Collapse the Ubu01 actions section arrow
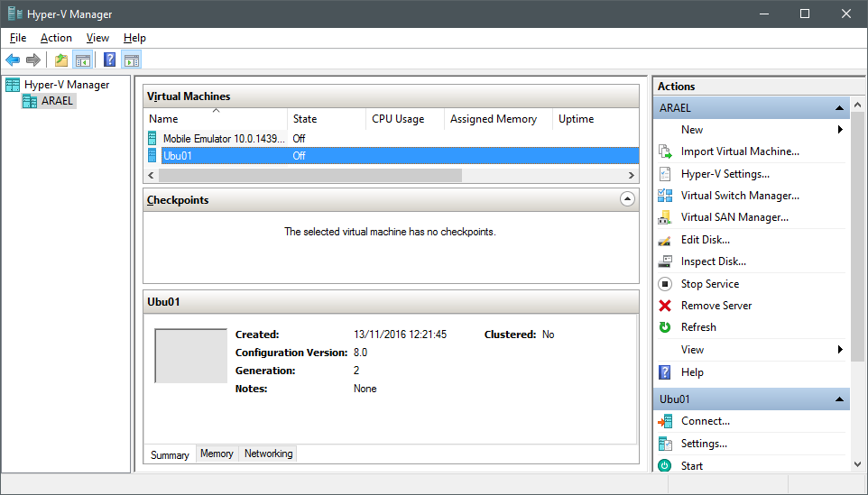Viewport: 868px width, 495px height. [839, 399]
